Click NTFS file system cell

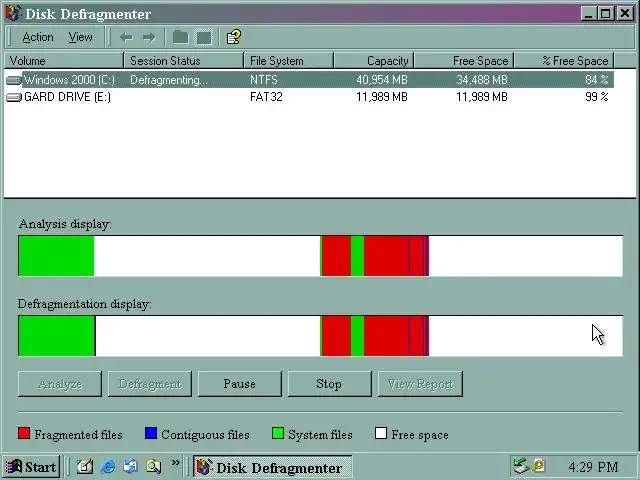click(x=264, y=80)
